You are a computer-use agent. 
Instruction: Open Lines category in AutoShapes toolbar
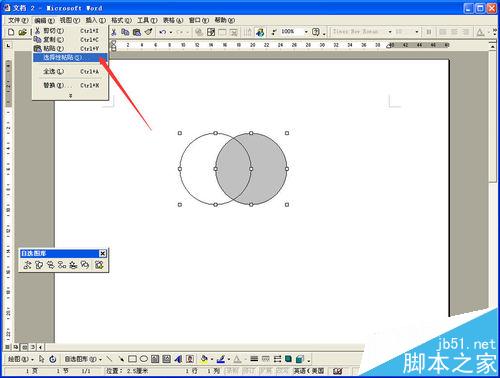(x=27, y=265)
